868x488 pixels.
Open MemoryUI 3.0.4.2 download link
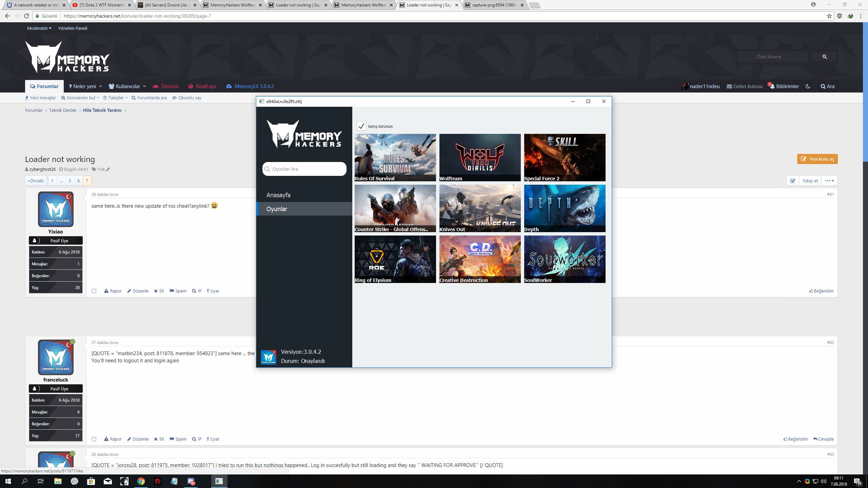coord(250,86)
